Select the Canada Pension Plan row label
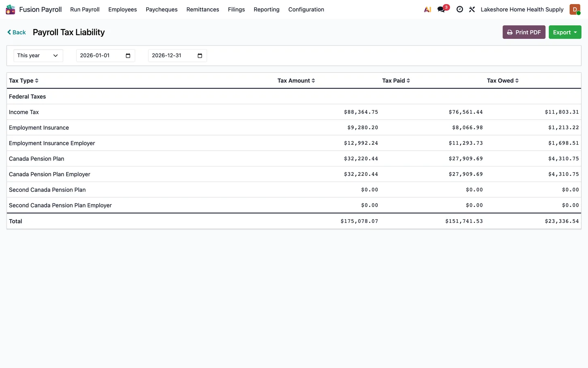The height and width of the screenshot is (368, 588). pyautogui.click(x=36, y=159)
